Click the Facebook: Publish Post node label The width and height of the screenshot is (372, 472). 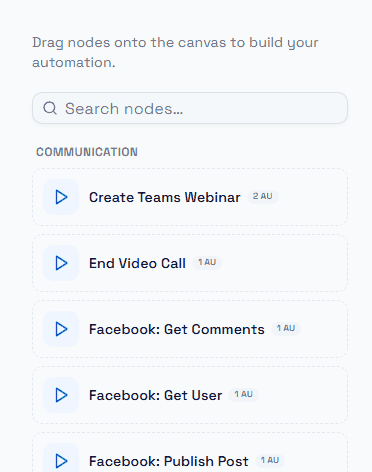tap(169, 461)
